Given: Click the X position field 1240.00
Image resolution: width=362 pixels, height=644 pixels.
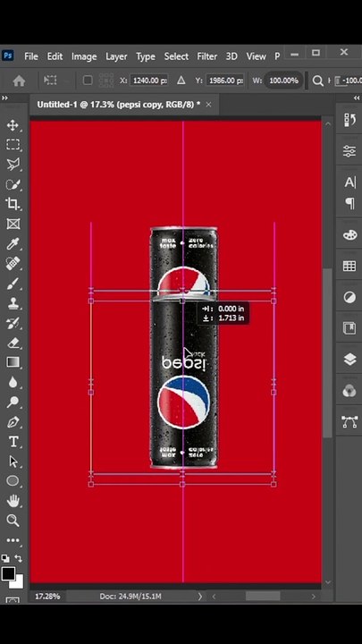Looking at the screenshot, I should click(149, 80).
